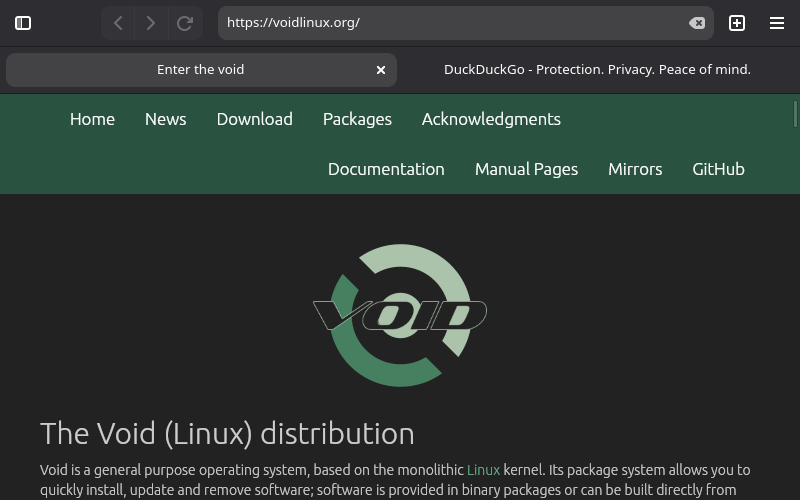
Task: Open the Download page
Action: [254, 119]
